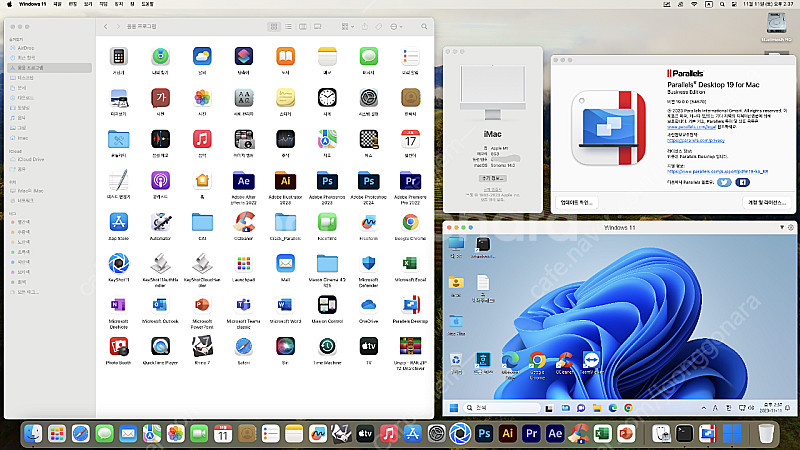
Task: Open Photo Booth in the Applications folder
Action: tap(118, 347)
